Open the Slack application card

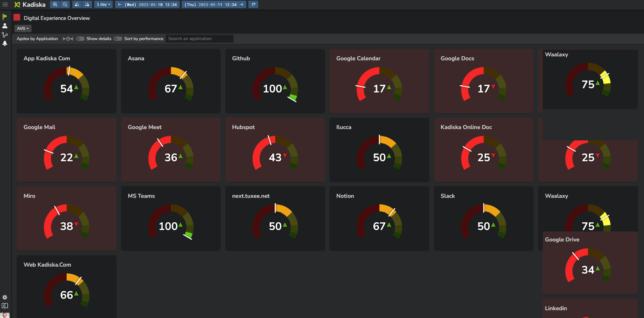click(x=484, y=219)
